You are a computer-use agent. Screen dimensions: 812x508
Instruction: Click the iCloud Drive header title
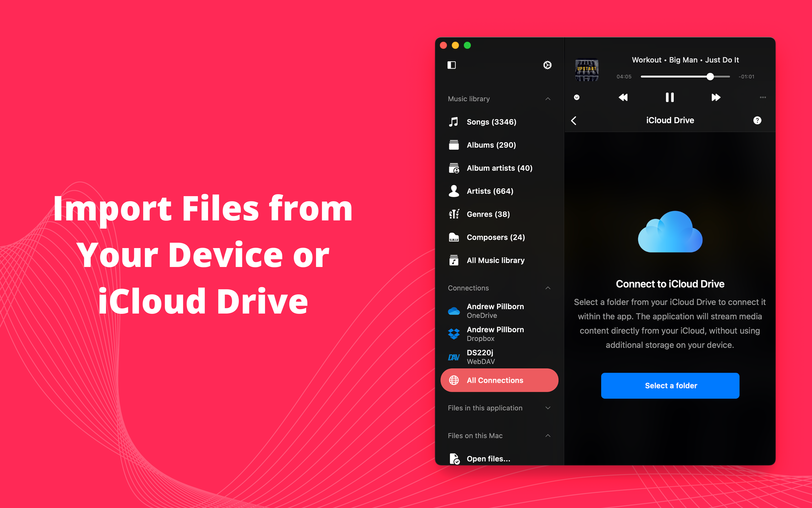coord(670,120)
